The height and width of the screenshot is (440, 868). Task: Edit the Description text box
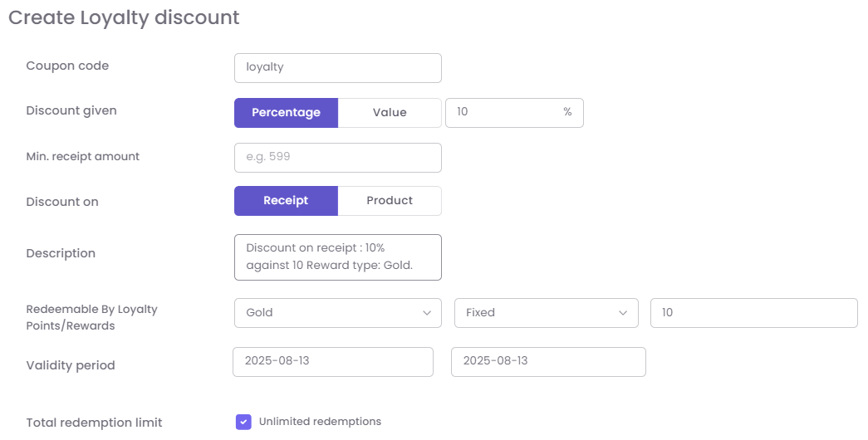pyautogui.click(x=337, y=257)
